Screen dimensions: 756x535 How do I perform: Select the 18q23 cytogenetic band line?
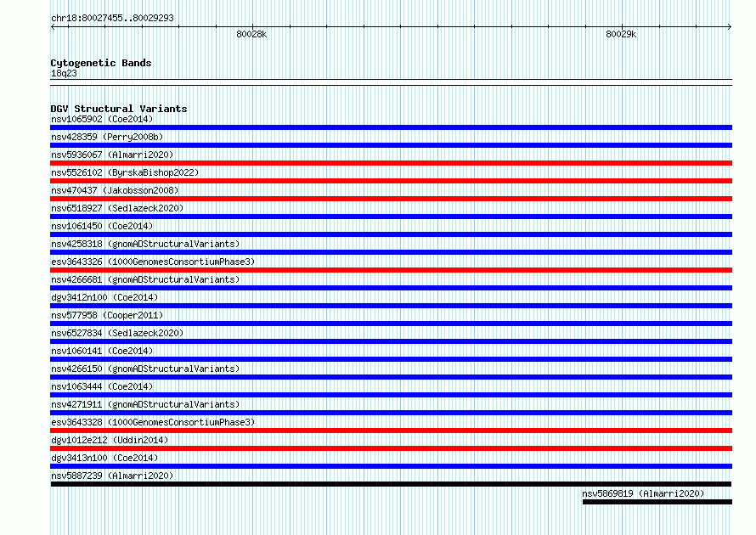click(x=391, y=82)
